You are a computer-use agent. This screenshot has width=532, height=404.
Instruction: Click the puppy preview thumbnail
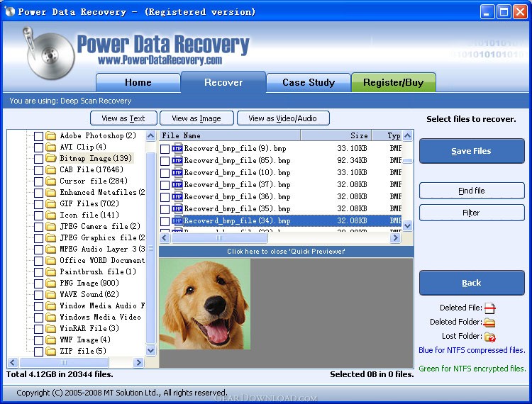(x=205, y=304)
